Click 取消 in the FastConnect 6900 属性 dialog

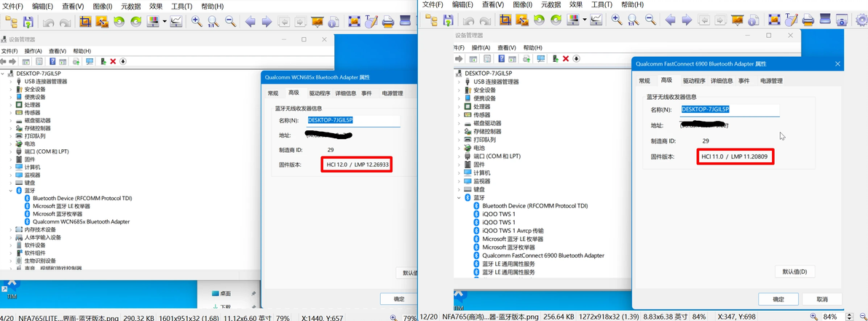(x=822, y=299)
